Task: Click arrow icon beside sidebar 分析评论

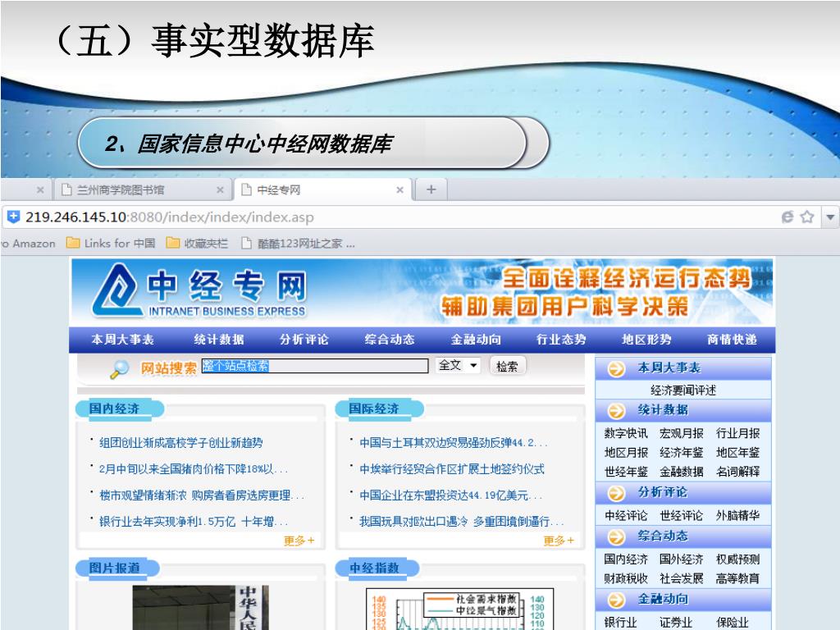Action: point(616,493)
